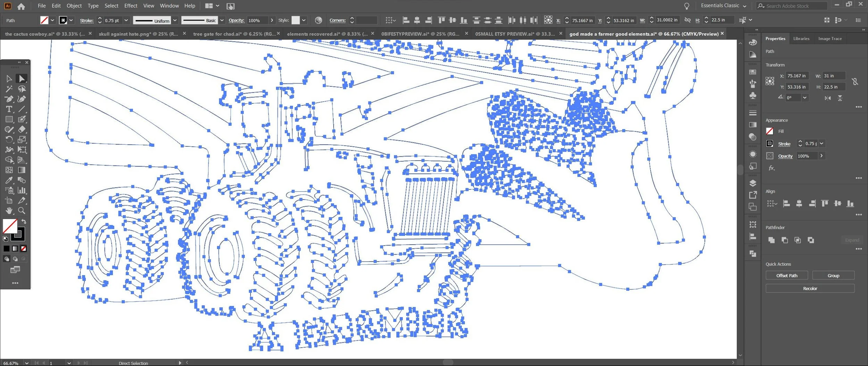Choose the Hand tool

pos(9,211)
